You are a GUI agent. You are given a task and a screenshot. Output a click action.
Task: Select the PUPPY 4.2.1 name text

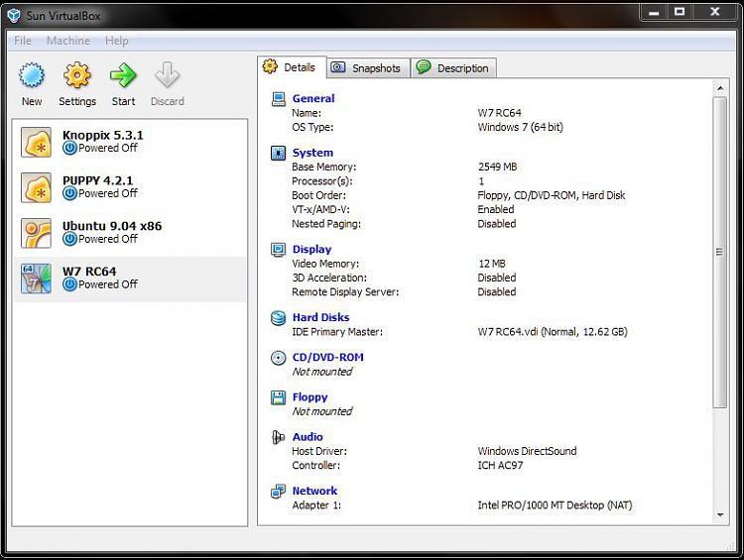click(x=98, y=180)
